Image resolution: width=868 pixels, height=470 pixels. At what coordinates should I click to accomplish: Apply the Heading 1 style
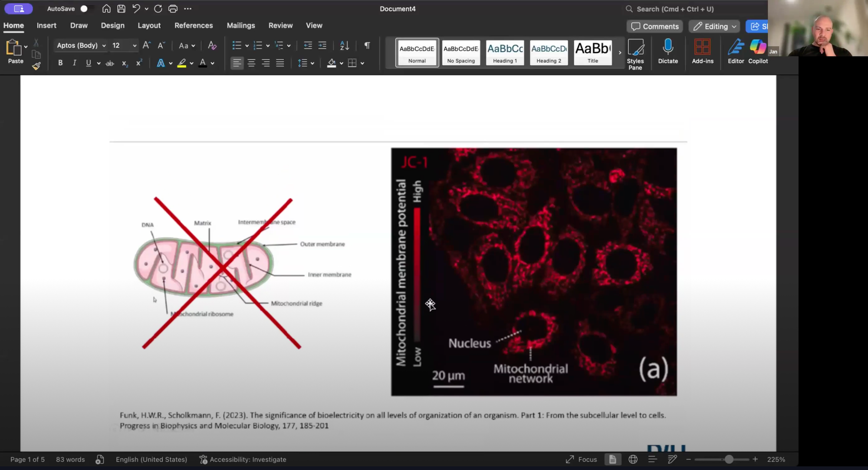[505, 53]
